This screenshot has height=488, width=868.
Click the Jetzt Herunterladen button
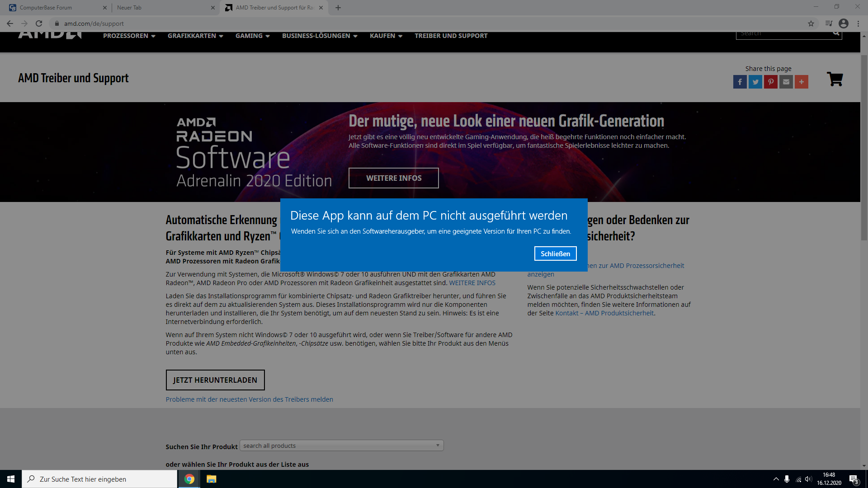point(215,380)
